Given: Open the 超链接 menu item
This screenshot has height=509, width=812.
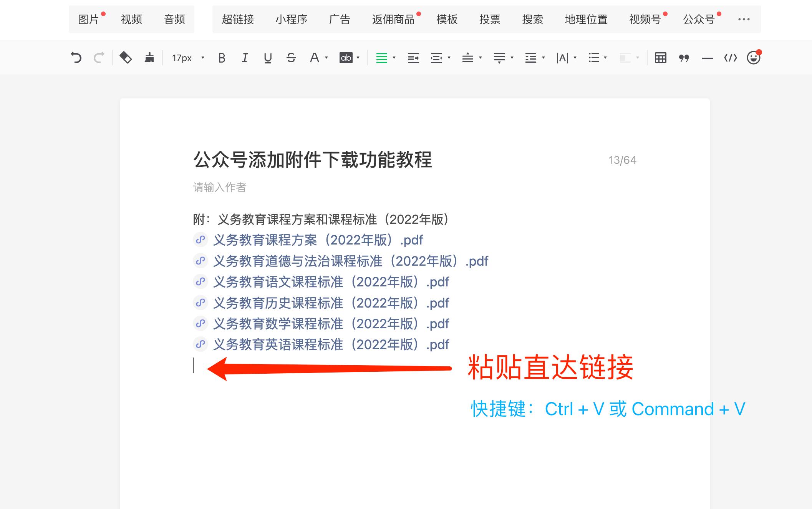Looking at the screenshot, I should click(x=237, y=20).
